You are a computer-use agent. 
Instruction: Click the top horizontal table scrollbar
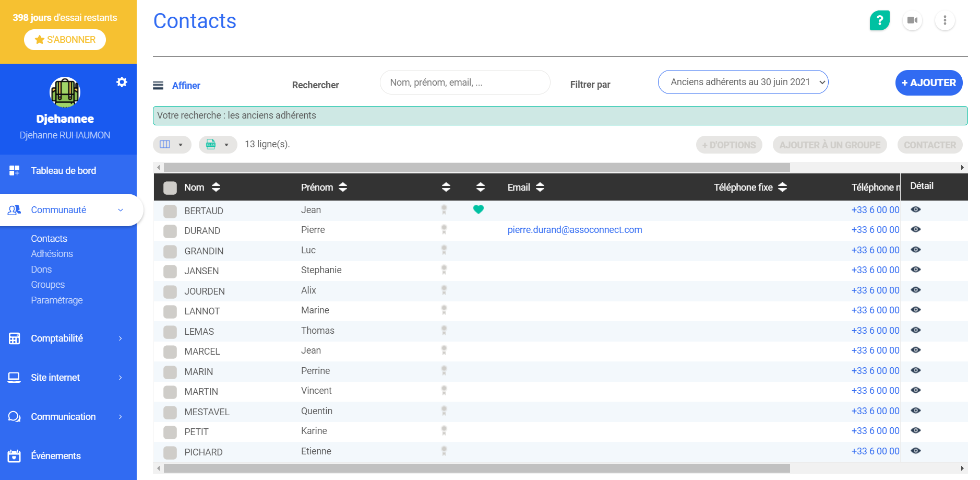(x=476, y=168)
